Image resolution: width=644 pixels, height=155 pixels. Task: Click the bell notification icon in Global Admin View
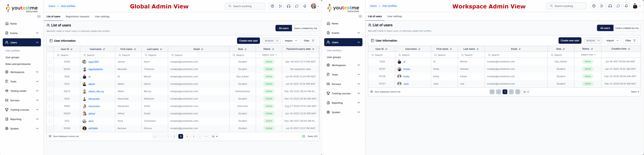[305, 6]
